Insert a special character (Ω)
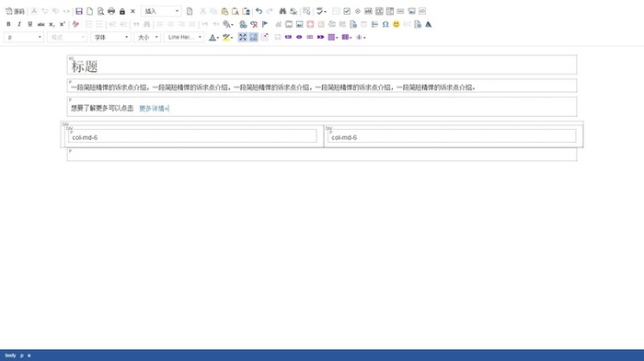The image size is (644, 361). [385, 24]
